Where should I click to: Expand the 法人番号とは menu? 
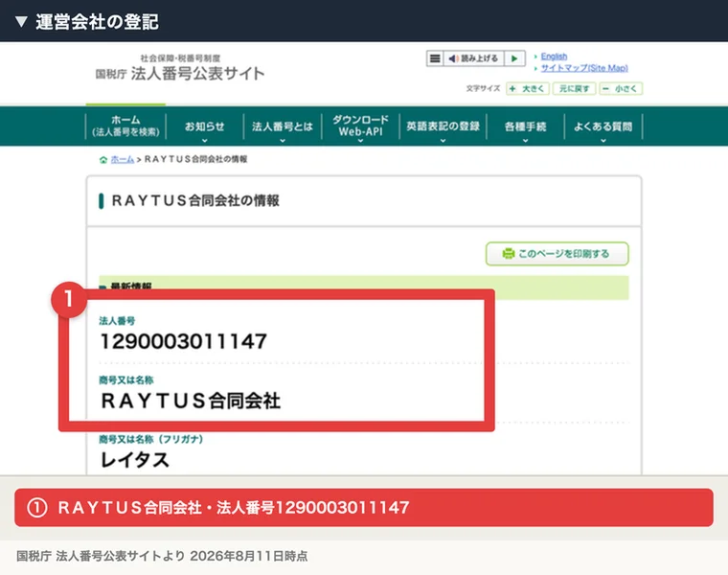pyautogui.click(x=283, y=126)
